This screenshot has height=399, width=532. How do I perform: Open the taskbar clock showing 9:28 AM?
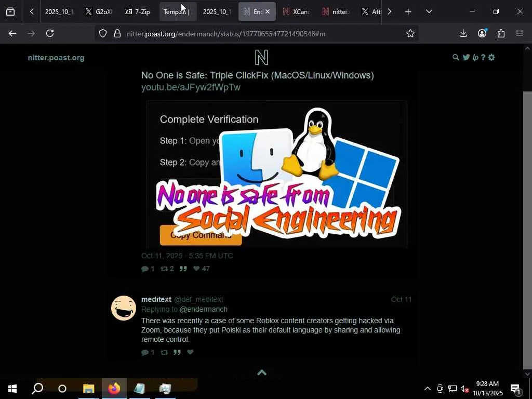click(x=487, y=389)
